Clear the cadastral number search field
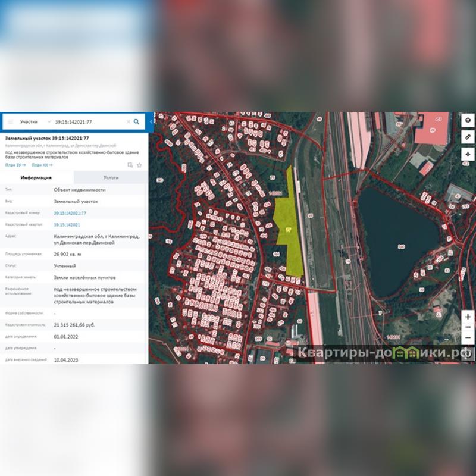476x476 pixels. (x=127, y=121)
